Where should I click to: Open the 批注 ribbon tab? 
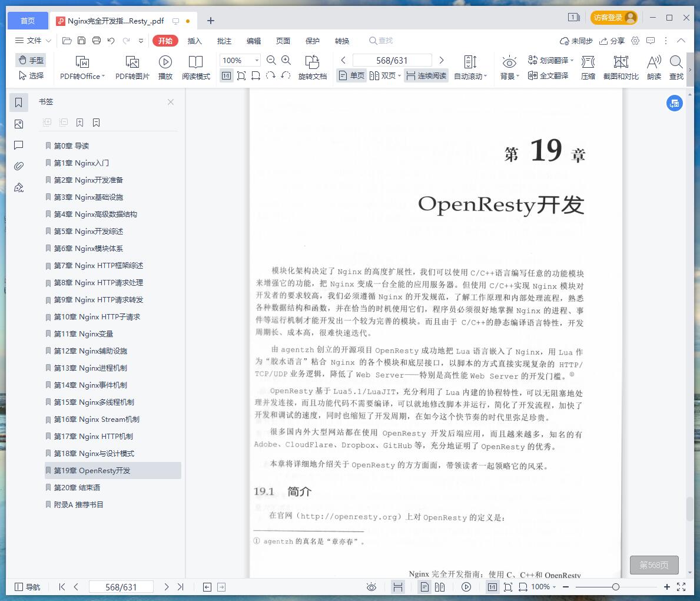click(x=224, y=41)
